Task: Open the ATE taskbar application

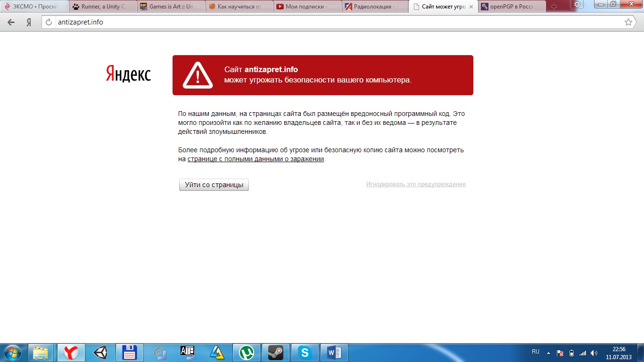Action: tap(188, 353)
